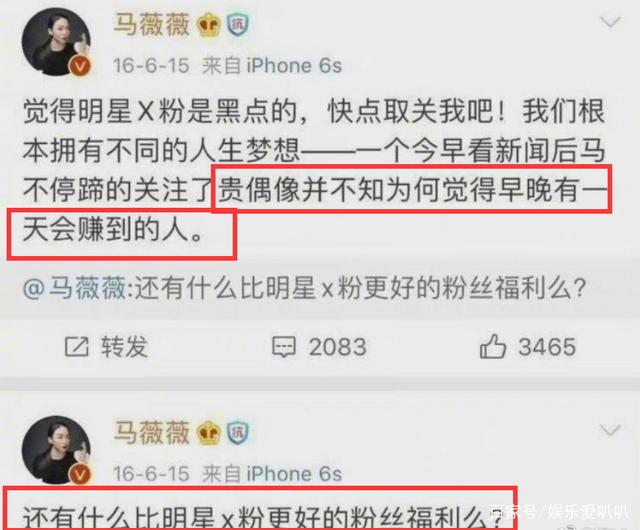Image resolution: width=640 pixels, height=530 pixels.
Task: Open the first post's chevron menu
Action: tap(610, 22)
